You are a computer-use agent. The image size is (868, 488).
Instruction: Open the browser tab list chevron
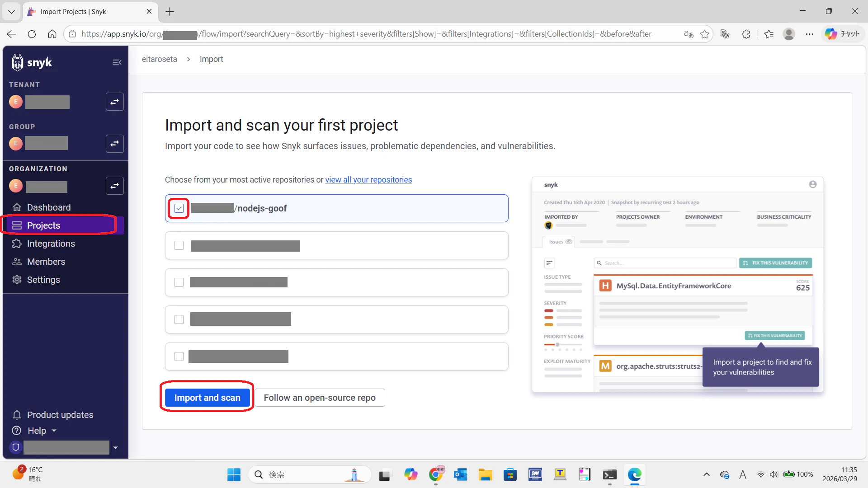(11, 11)
